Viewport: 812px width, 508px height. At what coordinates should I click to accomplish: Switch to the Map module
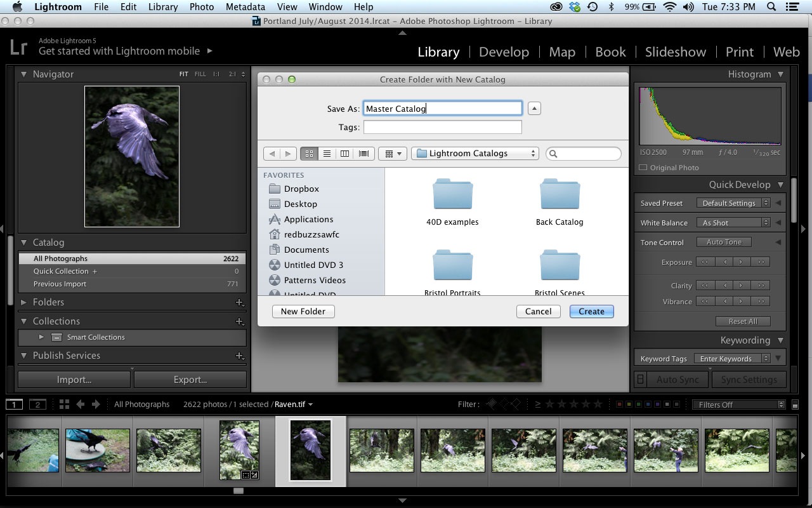562,52
